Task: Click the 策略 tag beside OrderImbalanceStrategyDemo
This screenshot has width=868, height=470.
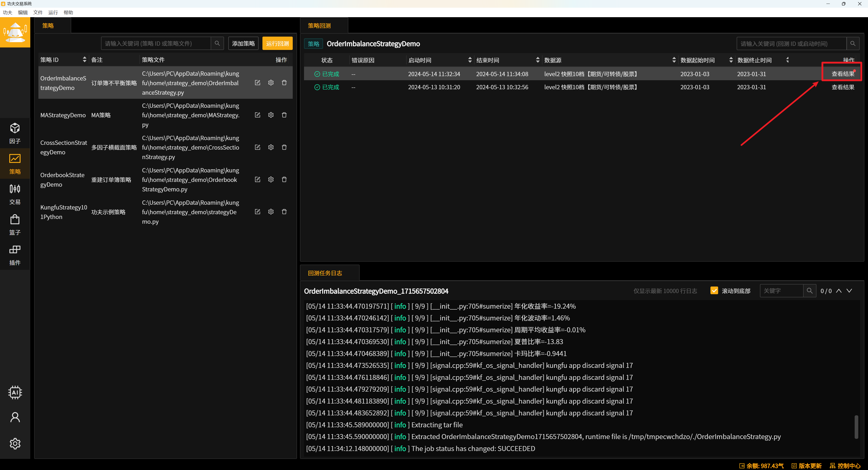Action: [x=313, y=44]
